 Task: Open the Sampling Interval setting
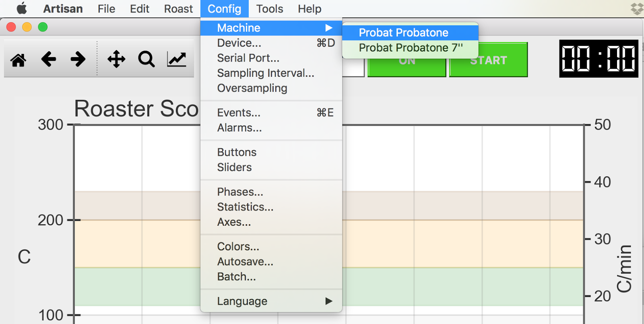(266, 73)
